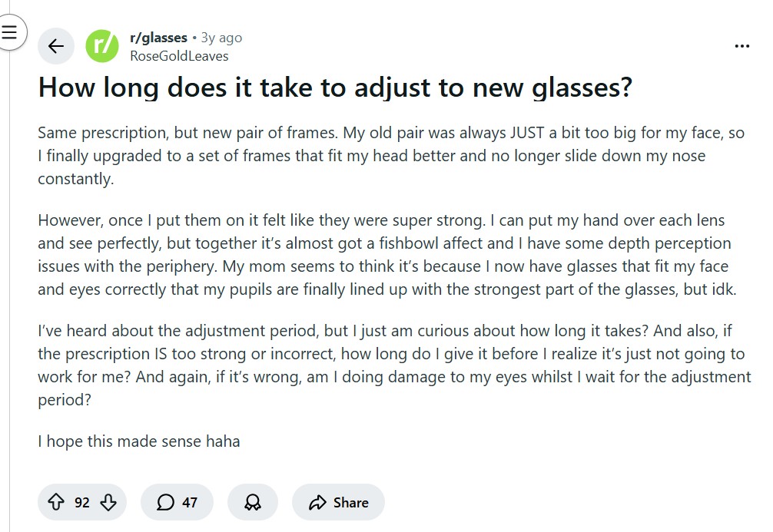Click the share arrow icon
773x532 pixels.
(x=317, y=503)
